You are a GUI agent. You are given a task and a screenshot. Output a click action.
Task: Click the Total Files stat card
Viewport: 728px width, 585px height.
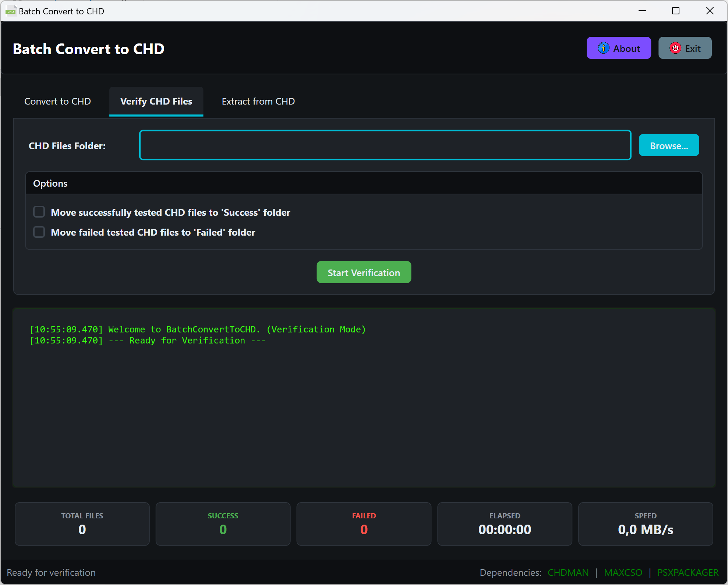(82, 524)
